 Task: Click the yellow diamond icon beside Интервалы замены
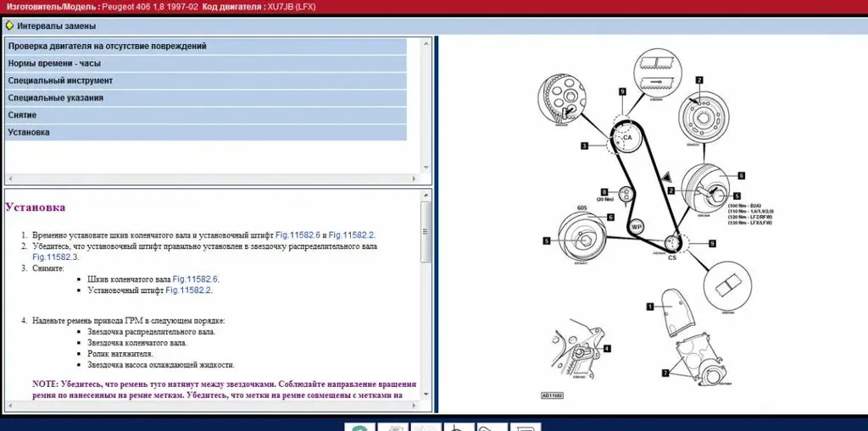coord(9,25)
